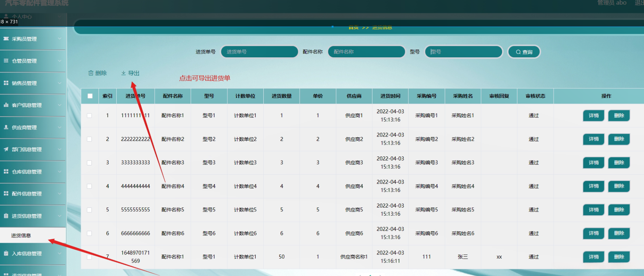644x276 pixels.
Task: Click the 进货信息管理 document icon
Action: point(6,216)
